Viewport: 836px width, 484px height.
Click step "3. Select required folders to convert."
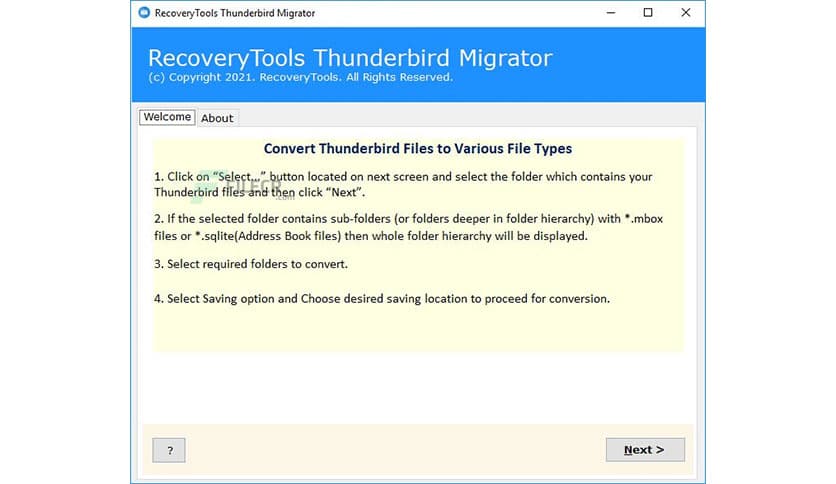point(251,264)
